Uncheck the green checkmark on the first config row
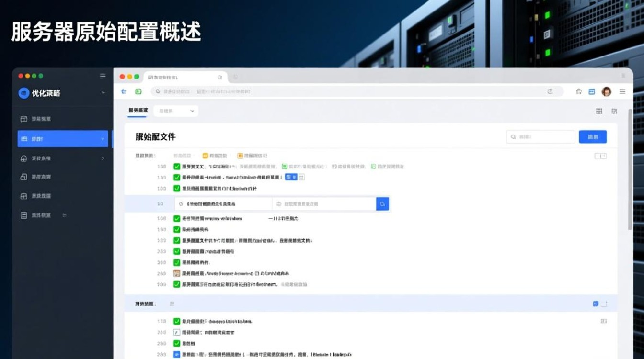Image resolution: width=644 pixels, height=359 pixels. 176,167
